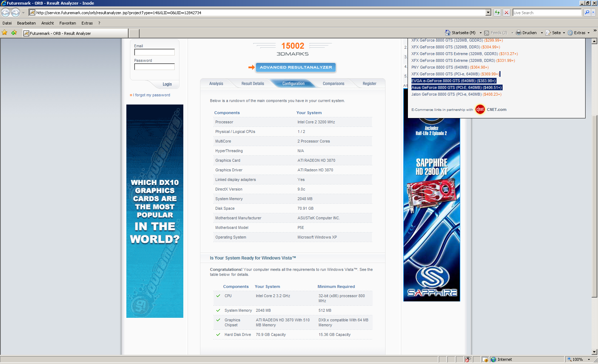Click the privacy report eye icon in status bar

[x=468, y=360]
